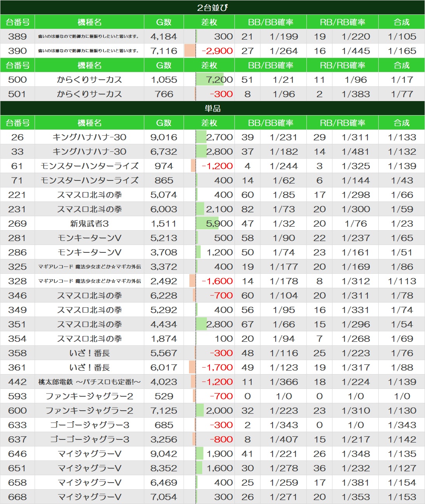Screen dimensions: 425x504
Task: Select machine number 231 cell
Action: click(17, 209)
